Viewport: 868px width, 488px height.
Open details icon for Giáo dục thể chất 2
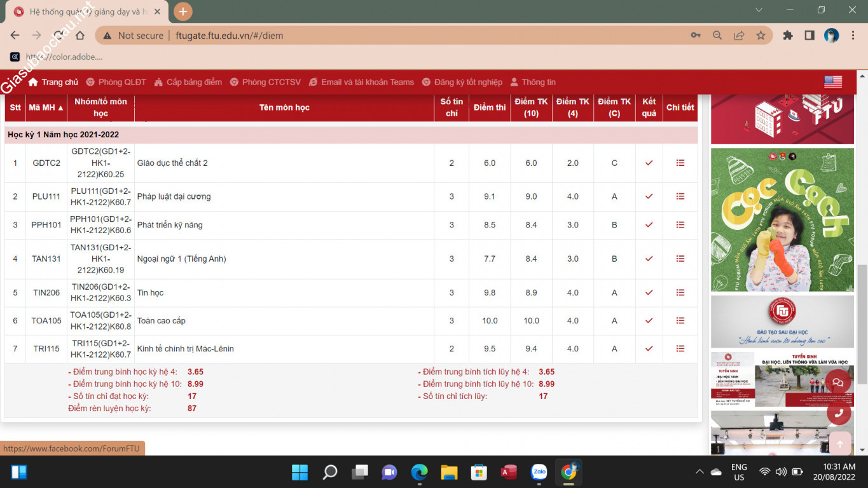680,163
